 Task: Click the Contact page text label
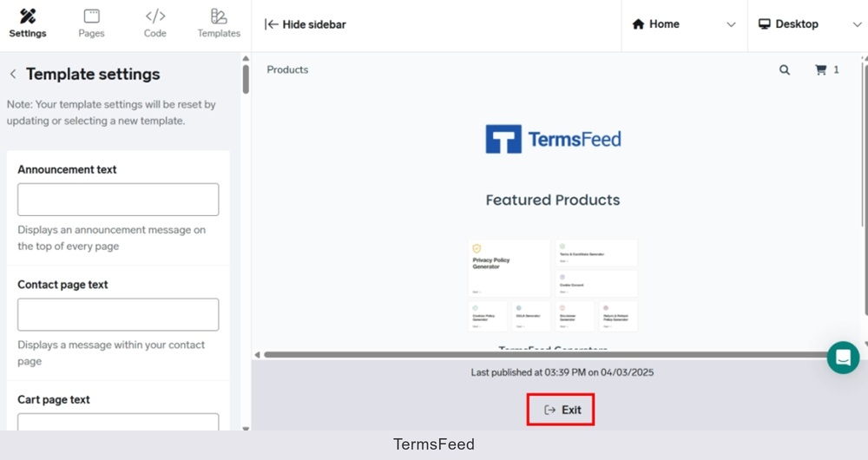click(x=62, y=285)
